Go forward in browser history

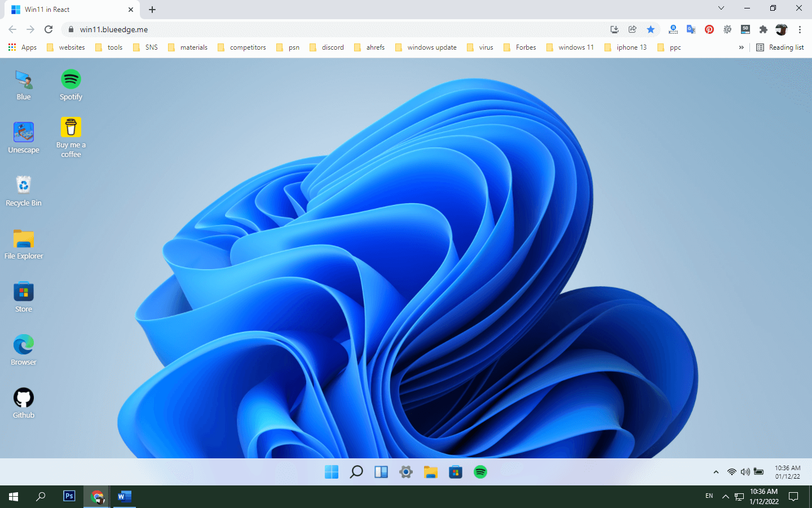click(30, 29)
